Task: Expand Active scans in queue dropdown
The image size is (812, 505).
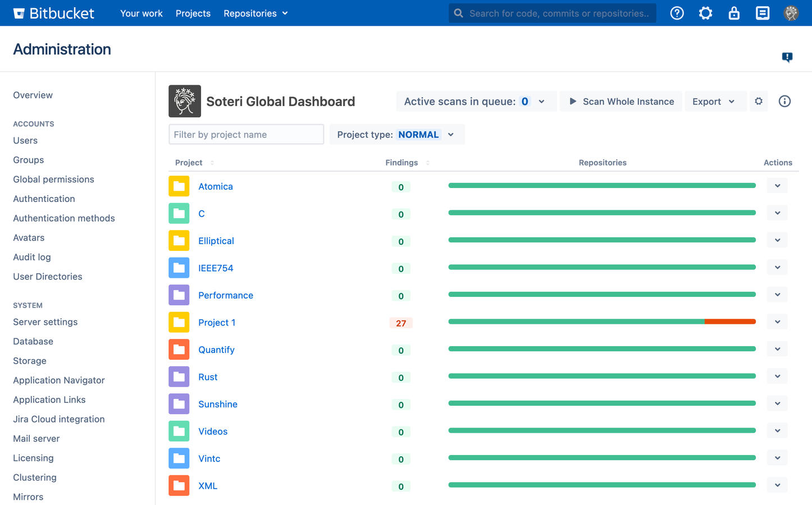Action: tap(476, 101)
